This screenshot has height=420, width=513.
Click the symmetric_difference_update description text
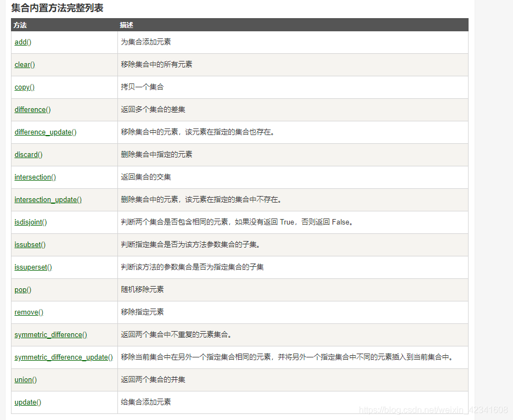click(287, 357)
